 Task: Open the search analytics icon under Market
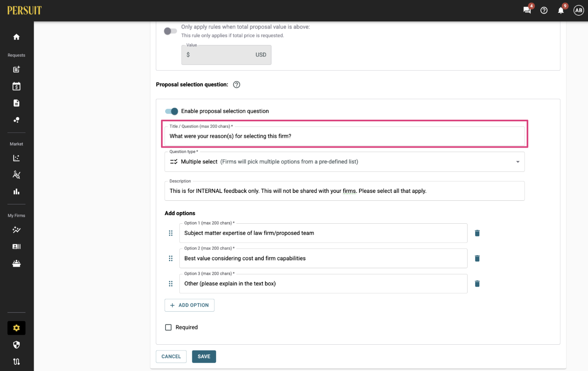click(x=16, y=175)
